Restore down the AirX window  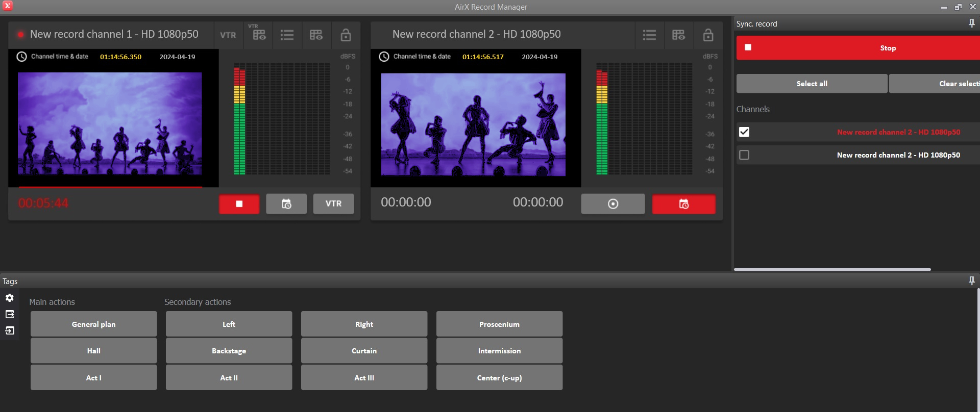[958, 7]
